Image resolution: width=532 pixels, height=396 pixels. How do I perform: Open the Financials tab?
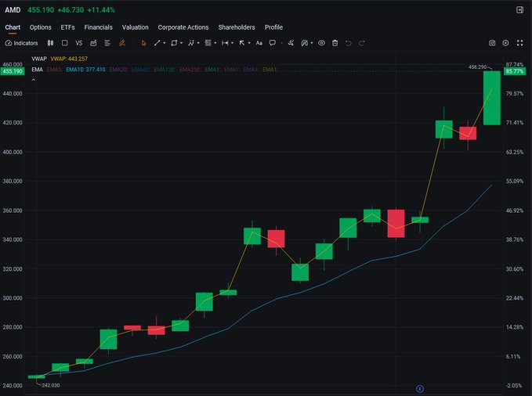click(x=99, y=27)
